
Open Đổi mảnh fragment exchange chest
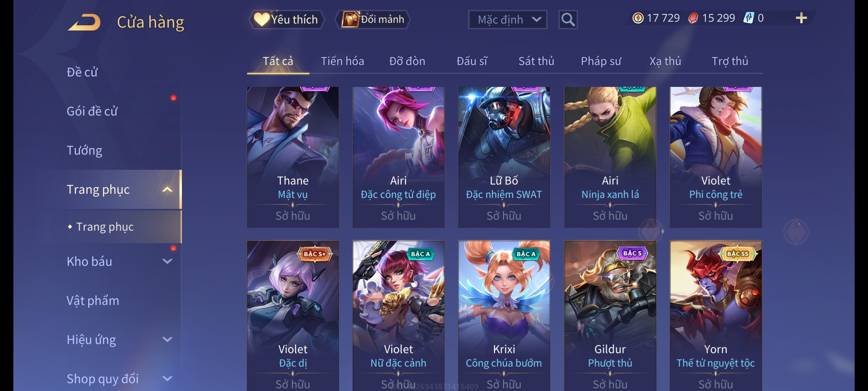tap(373, 20)
